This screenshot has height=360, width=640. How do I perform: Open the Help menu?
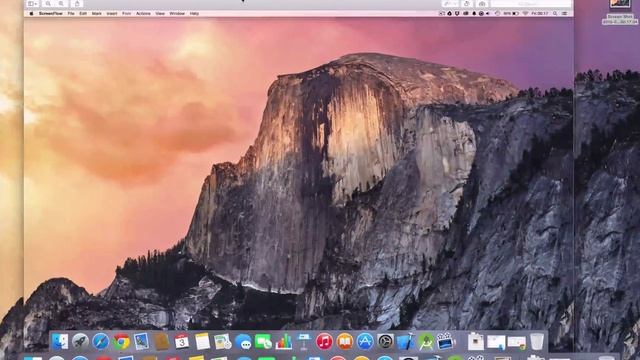(x=194, y=13)
